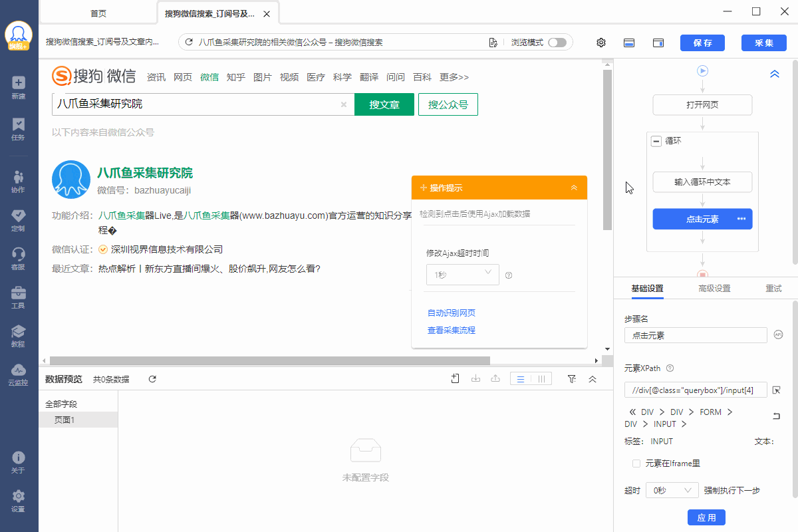Switch to the 首页 tab
798x532 pixels.
(98, 13)
